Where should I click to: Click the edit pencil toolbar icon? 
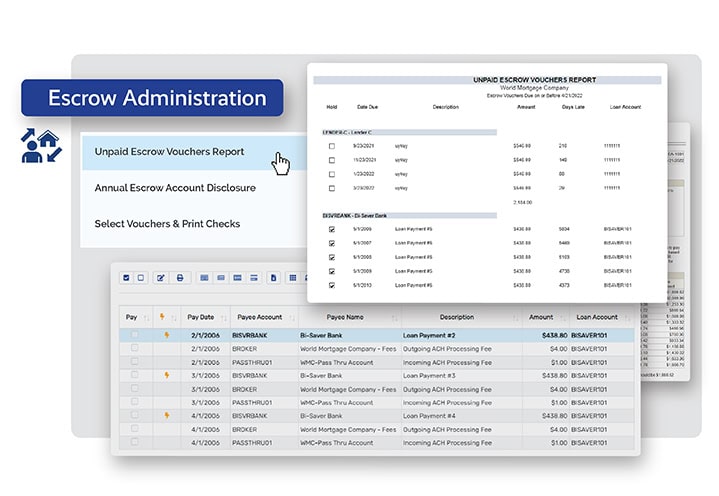point(161,278)
